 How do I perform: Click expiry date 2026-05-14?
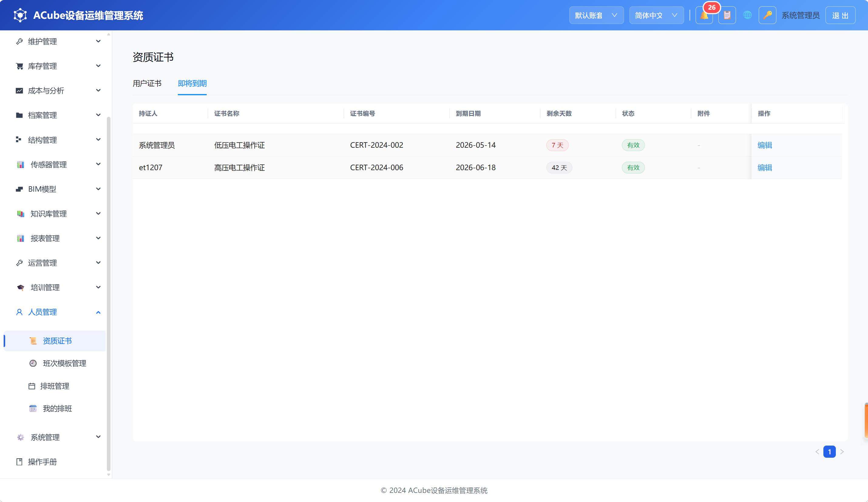point(476,145)
